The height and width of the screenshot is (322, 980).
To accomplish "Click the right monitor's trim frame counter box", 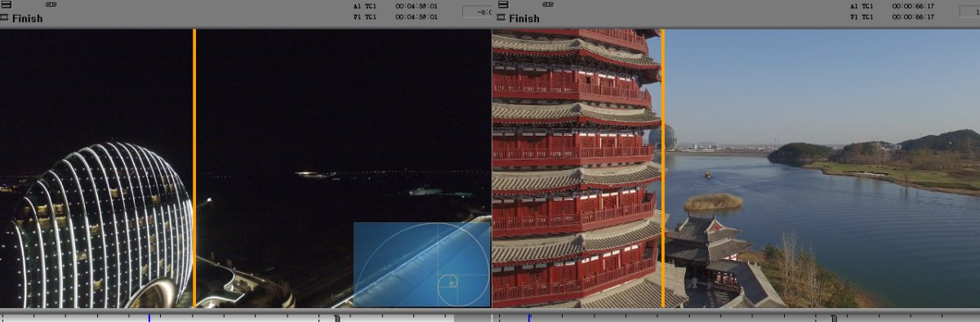I will point(971,12).
